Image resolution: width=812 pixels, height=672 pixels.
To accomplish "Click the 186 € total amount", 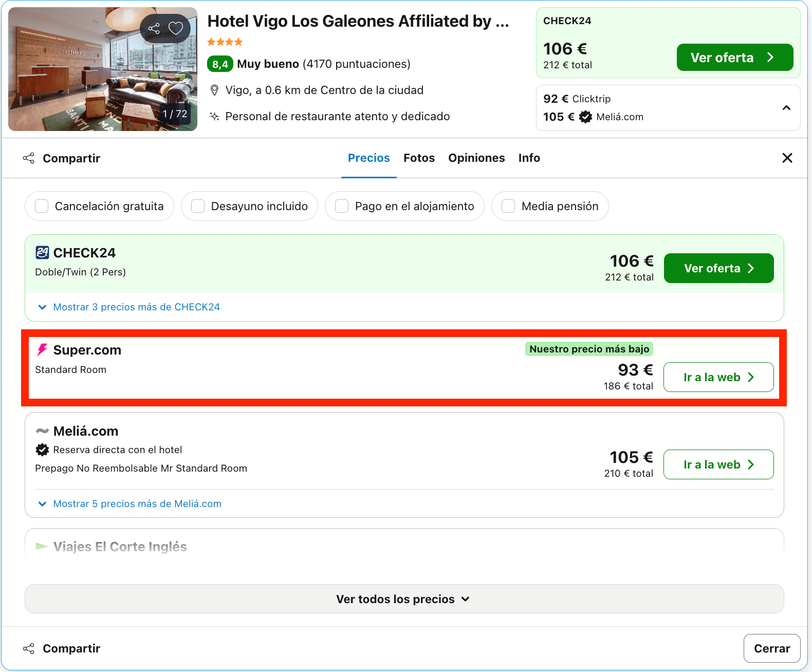I will (x=629, y=386).
